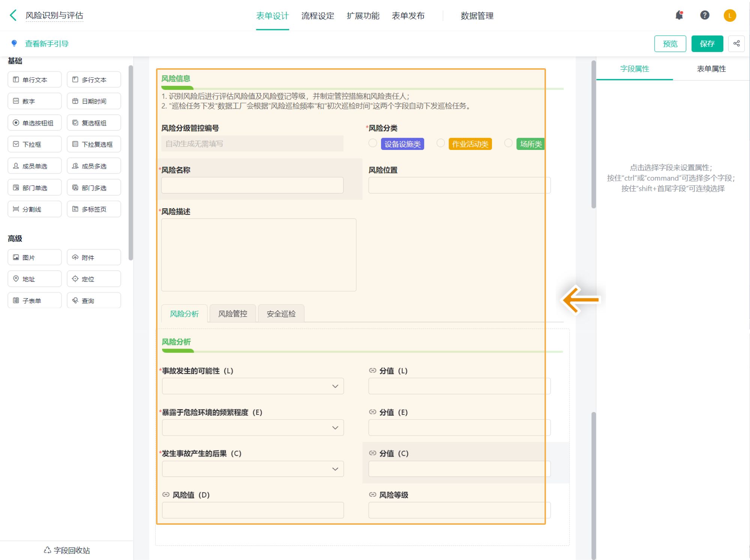Open the 查看新手引导 link
750x560 pixels.
(46, 44)
